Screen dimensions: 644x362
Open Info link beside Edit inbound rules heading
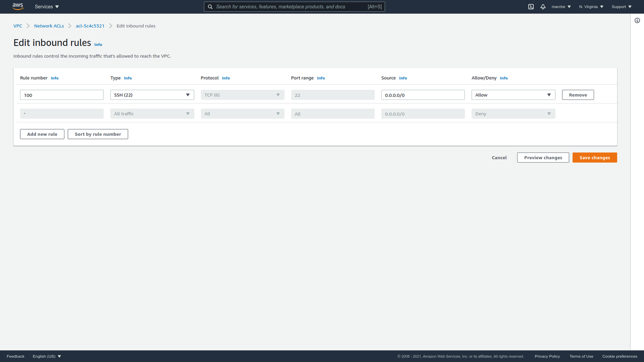click(98, 44)
